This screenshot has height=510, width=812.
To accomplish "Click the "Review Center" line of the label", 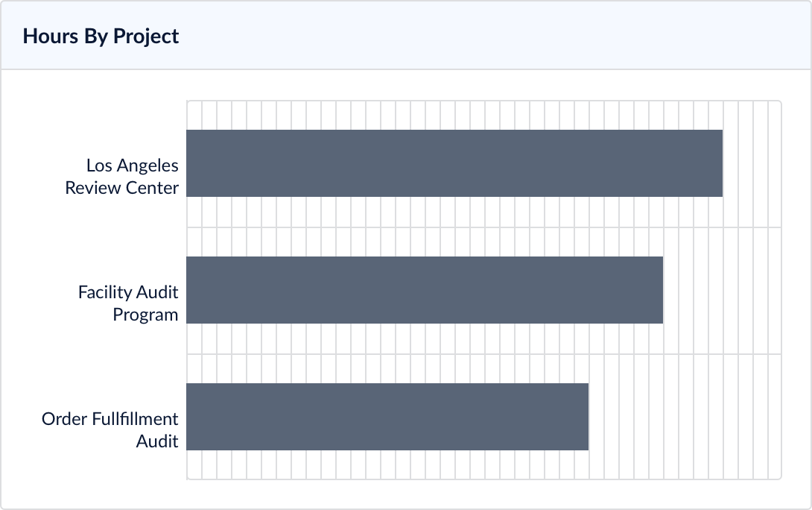I will click(122, 188).
